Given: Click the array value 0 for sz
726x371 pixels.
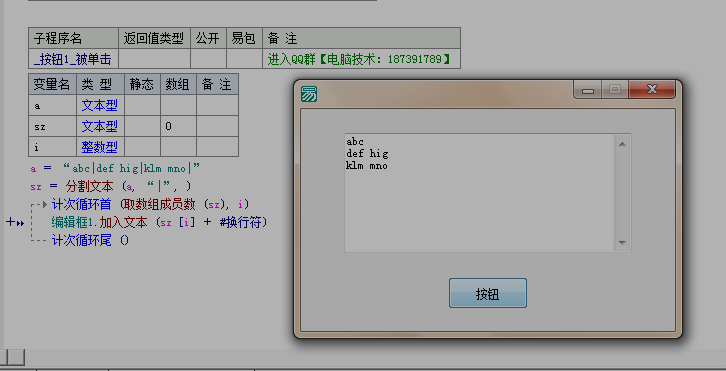Looking at the screenshot, I should (x=178, y=126).
